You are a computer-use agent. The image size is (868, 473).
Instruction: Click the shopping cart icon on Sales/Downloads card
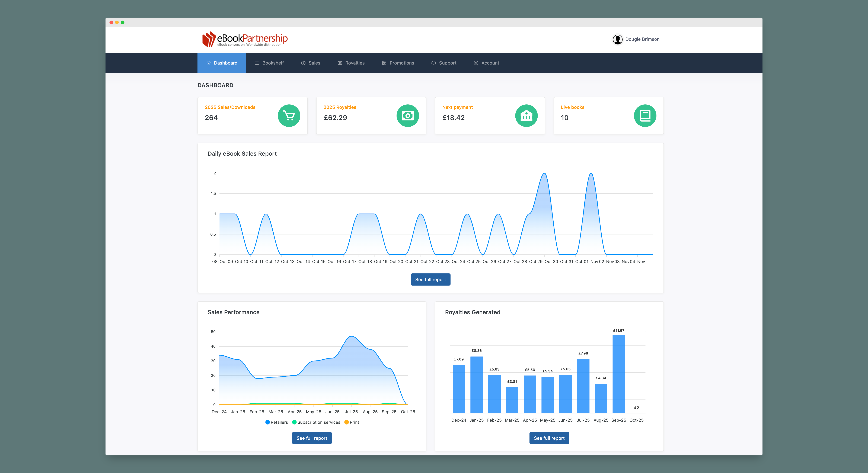coord(289,116)
